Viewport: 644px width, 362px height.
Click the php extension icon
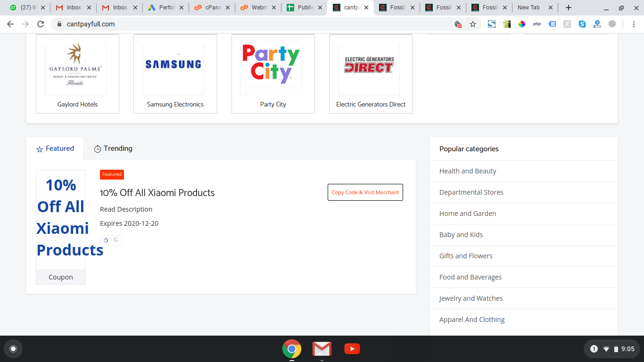(537, 24)
